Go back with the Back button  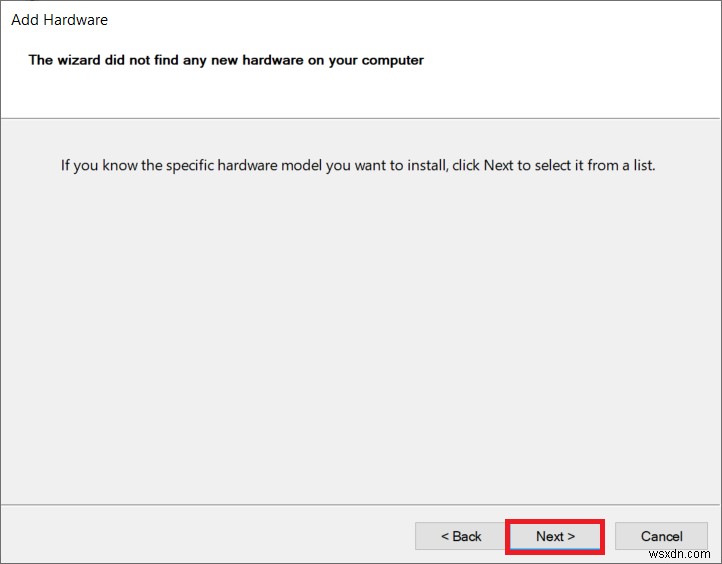point(461,536)
